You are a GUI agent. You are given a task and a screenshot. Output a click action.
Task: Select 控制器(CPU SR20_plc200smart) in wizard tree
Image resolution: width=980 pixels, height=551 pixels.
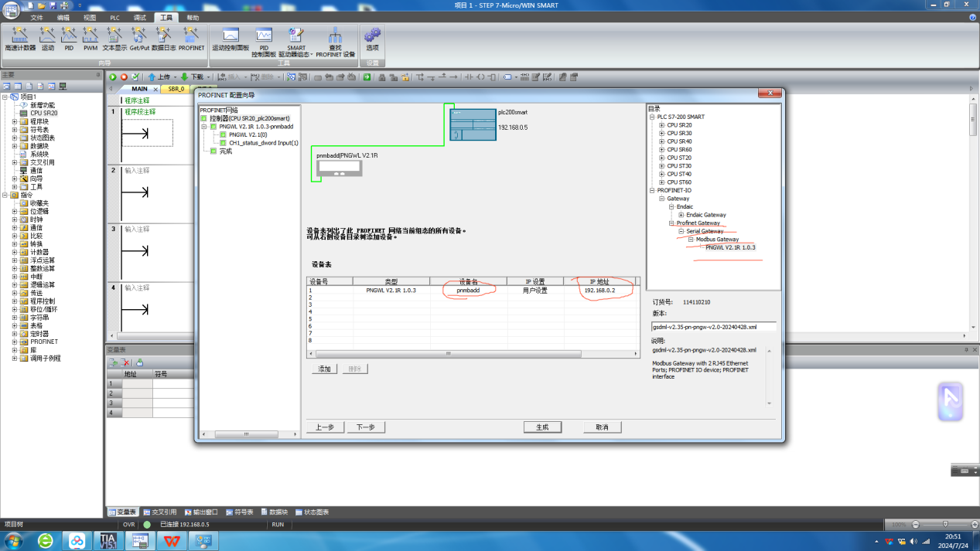249,118
